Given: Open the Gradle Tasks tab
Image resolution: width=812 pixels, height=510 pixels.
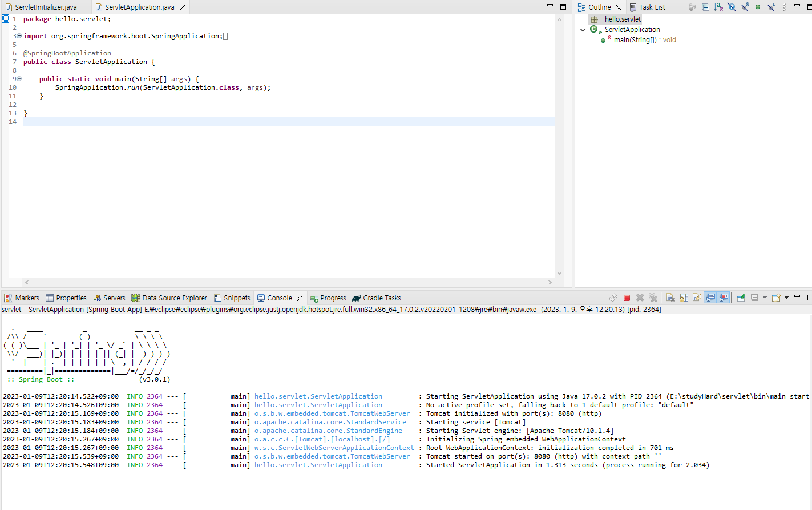Looking at the screenshot, I should (377, 298).
